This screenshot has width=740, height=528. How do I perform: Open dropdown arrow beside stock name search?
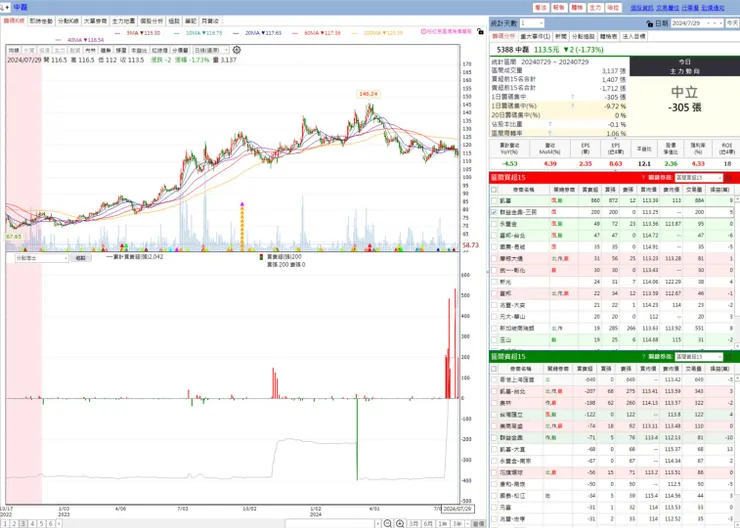point(8,7)
